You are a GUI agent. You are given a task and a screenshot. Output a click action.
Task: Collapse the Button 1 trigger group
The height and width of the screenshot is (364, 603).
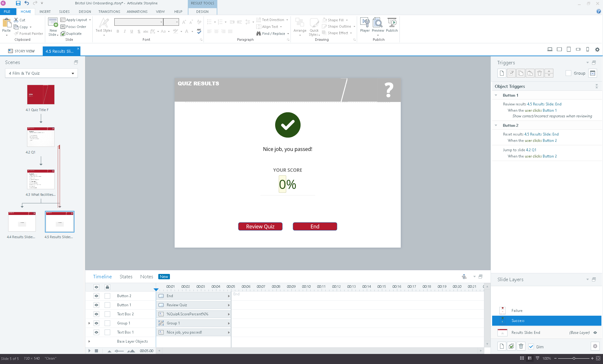[496, 95]
